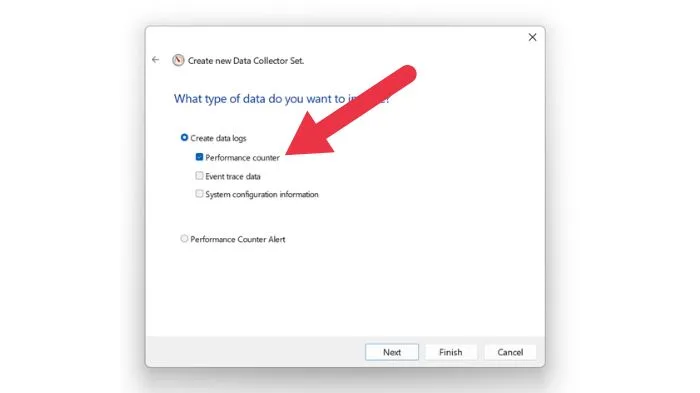Image resolution: width=700 pixels, height=393 pixels.
Task: Select the Create data logs radio option
Action: point(184,138)
